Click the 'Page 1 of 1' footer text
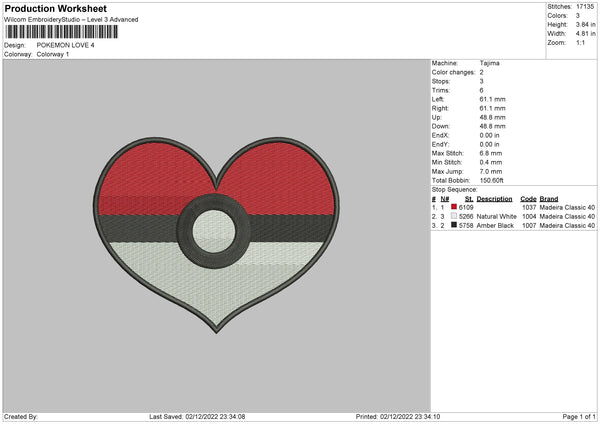 click(579, 417)
